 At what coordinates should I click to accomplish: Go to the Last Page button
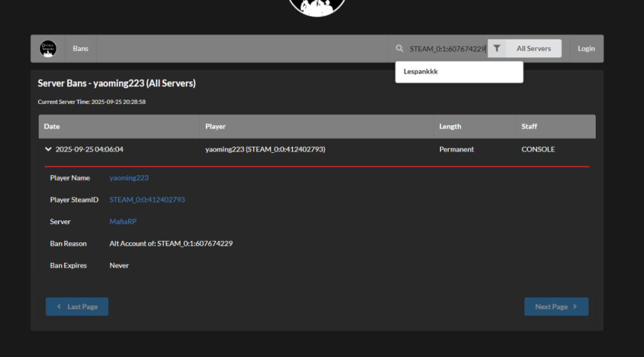tap(77, 307)
